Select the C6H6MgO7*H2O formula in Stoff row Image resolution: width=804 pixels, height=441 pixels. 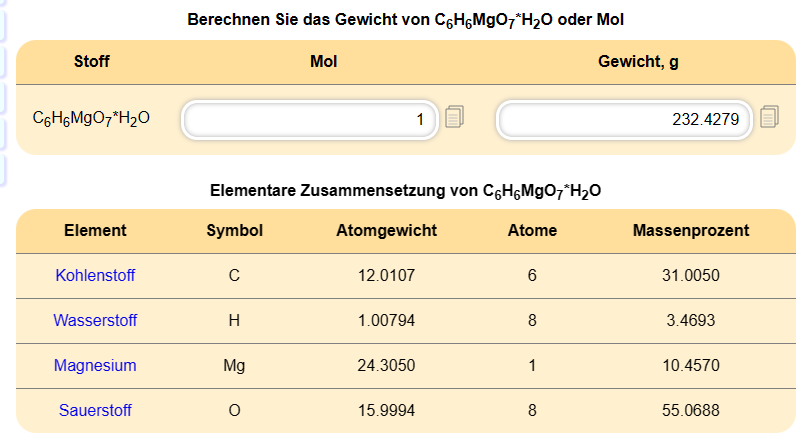pyautogui.click(x=91, y=118)
